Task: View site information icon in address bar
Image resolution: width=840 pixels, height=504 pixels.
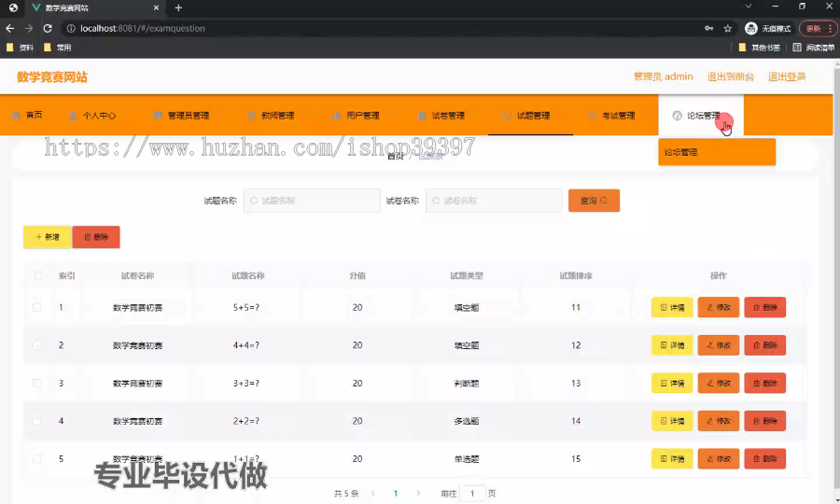Action: pos(71,28)
